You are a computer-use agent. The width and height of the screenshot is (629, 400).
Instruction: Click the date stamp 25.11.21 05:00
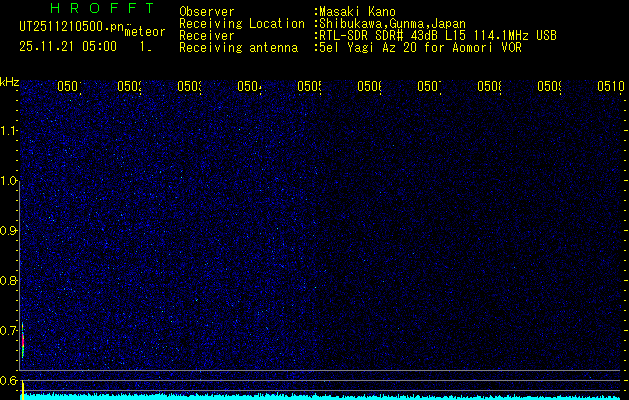point(68,46)
